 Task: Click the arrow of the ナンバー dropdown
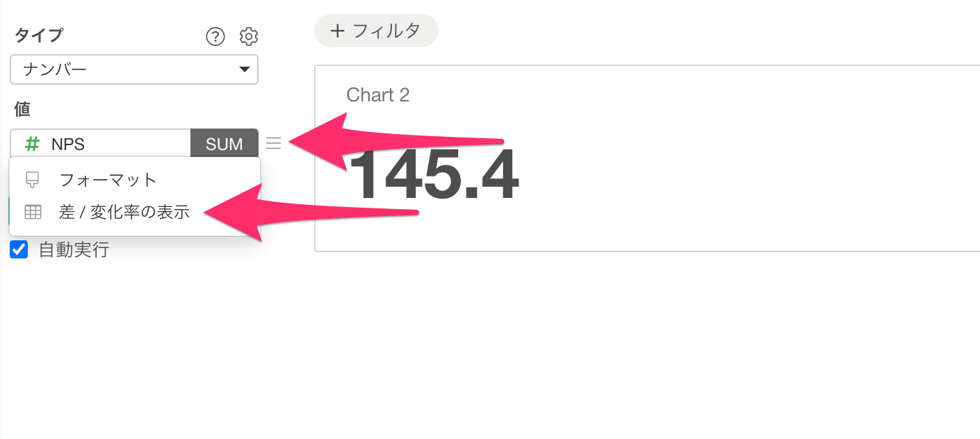point(244,69)
